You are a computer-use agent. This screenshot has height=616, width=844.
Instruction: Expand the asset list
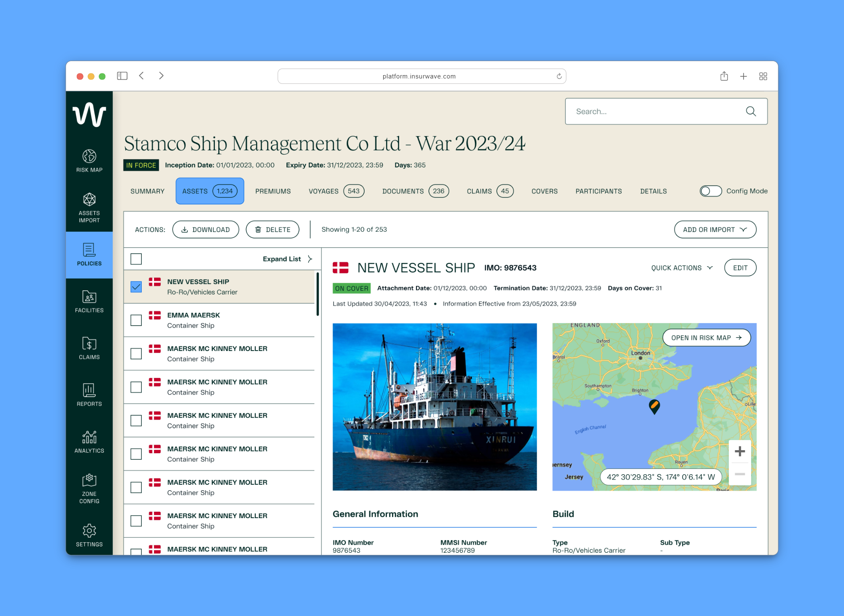pos(287,259)
